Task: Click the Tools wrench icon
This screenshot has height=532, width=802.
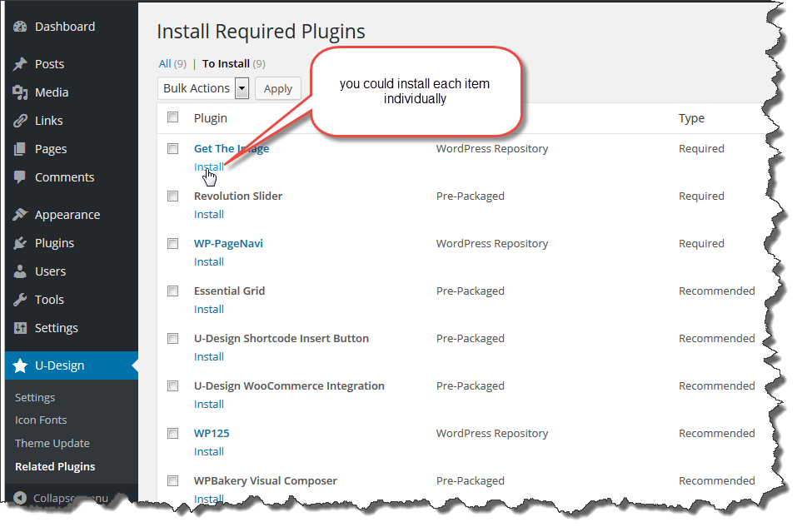Action: coord(20,300)
